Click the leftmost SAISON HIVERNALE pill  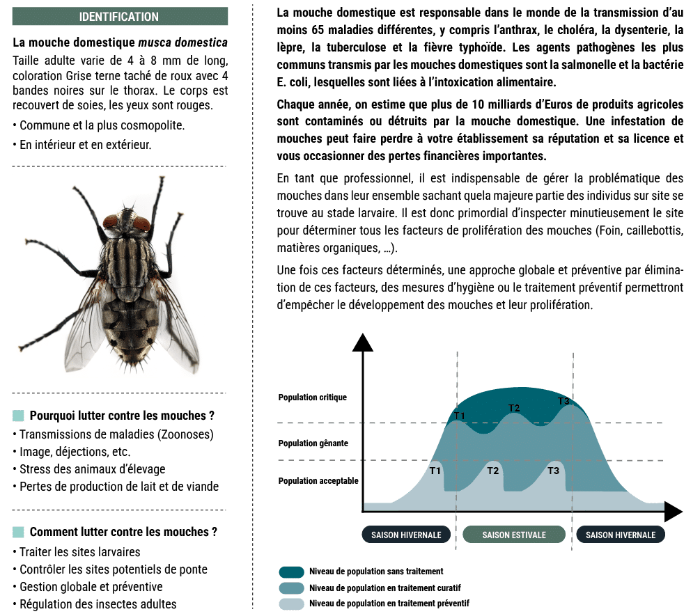(x=406, y=535)
